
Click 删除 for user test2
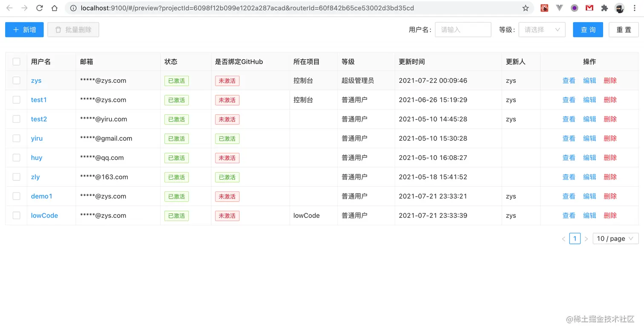tap(610, 119)
